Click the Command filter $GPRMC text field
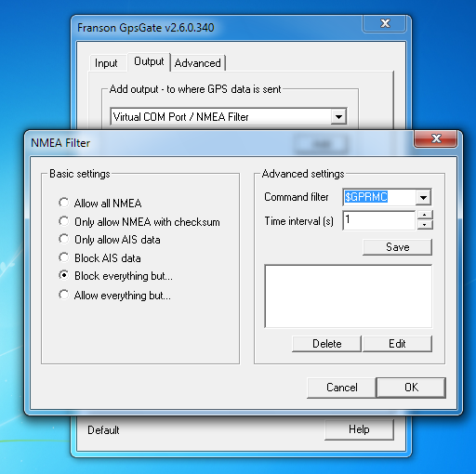The height and width of the screenshot is (474, 476). click(379, 197)
